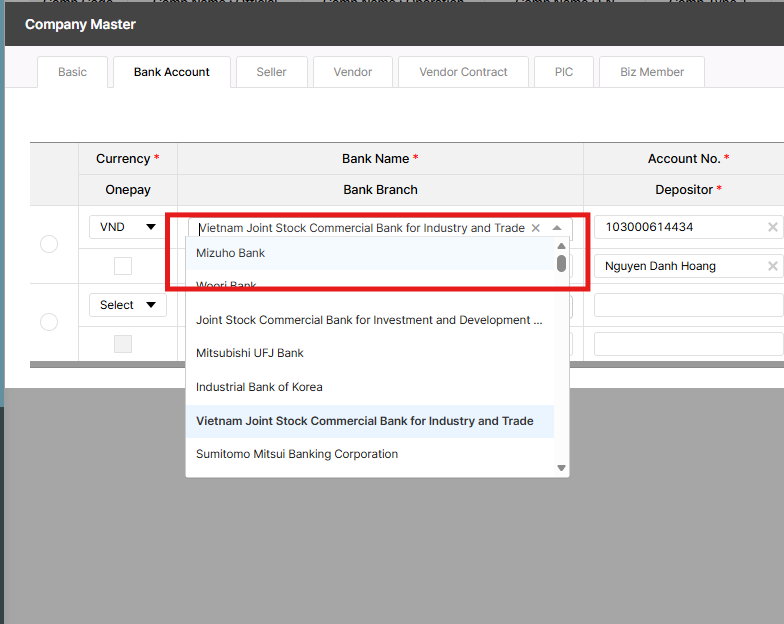784x624 pixels.
Task: Pick Sumitomo Mitsui Banking Corporation
Action: [297, 454]
